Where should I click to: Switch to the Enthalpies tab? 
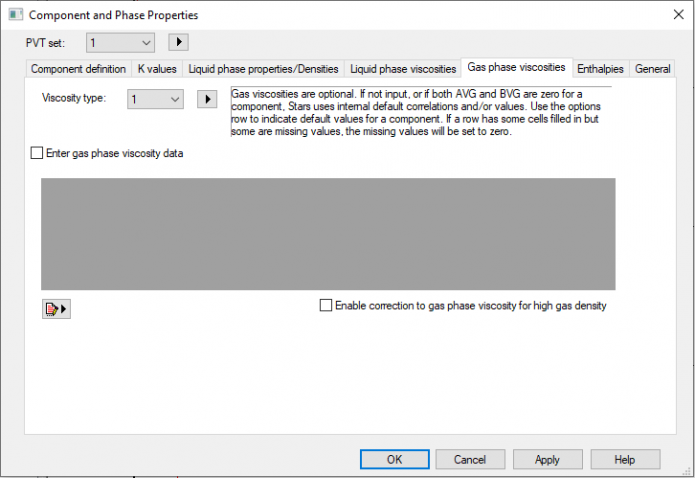(x=600, y=69)
